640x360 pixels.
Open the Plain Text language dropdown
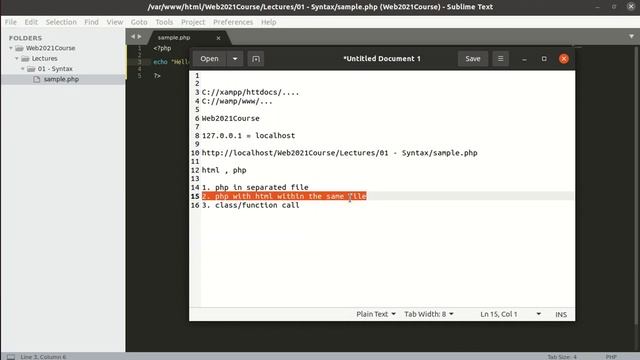376,314
